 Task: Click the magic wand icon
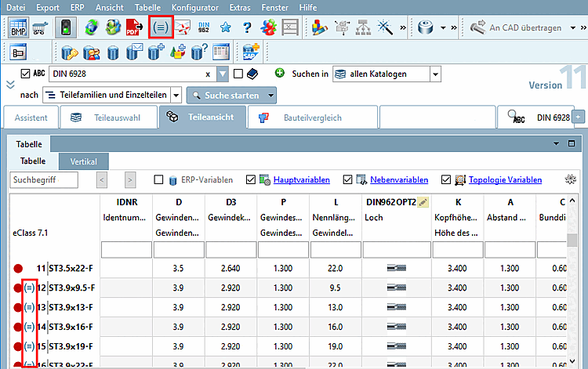384,27
